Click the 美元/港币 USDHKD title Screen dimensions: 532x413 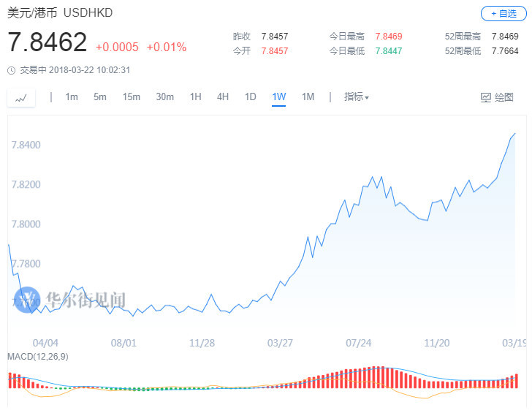(x=60, y=13)
